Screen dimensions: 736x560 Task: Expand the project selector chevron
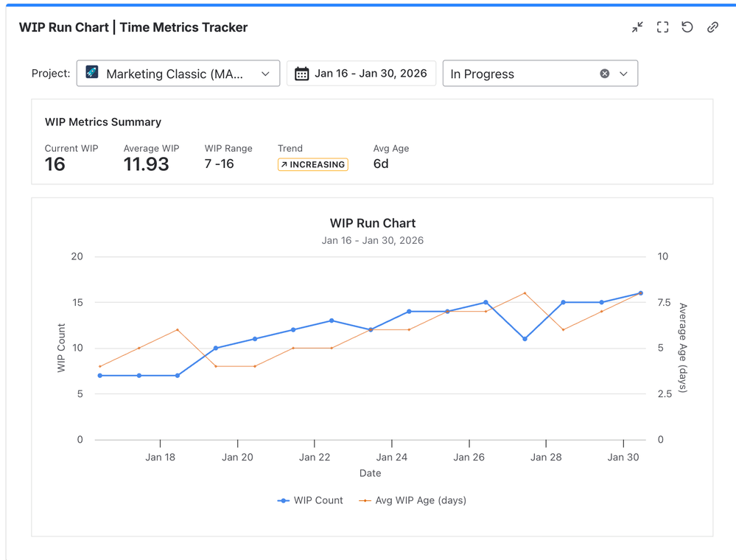click(265, 74)
